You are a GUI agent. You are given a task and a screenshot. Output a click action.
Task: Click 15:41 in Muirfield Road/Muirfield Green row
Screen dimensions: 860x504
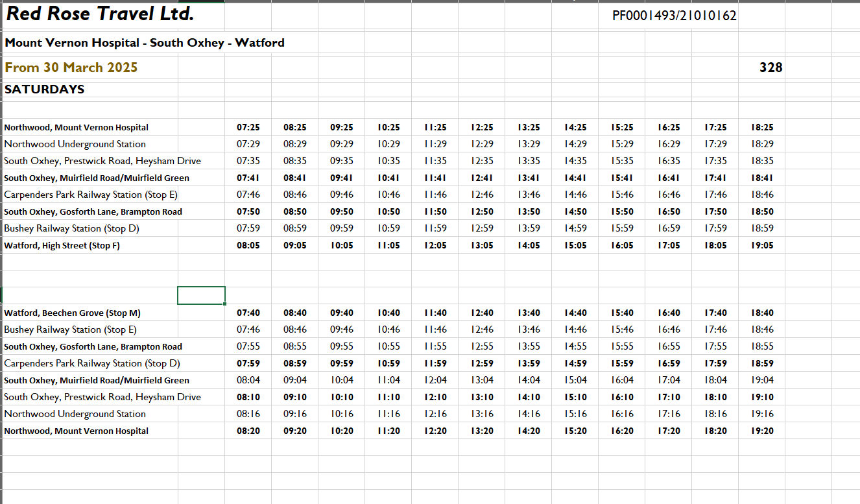tap(622, 178)
